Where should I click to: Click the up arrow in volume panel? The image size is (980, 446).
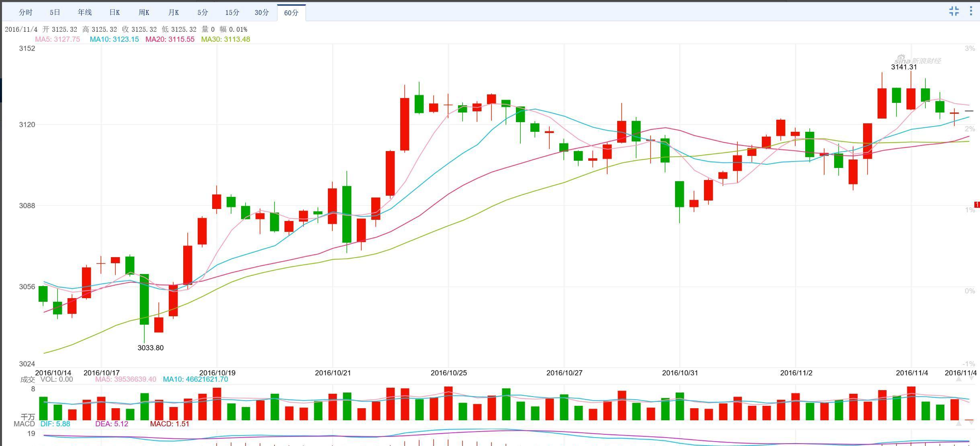(x=959, y=379)
